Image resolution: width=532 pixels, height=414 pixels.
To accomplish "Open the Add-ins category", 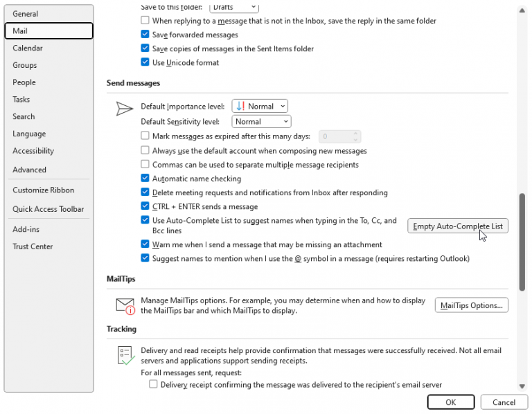I will (49, 229).
